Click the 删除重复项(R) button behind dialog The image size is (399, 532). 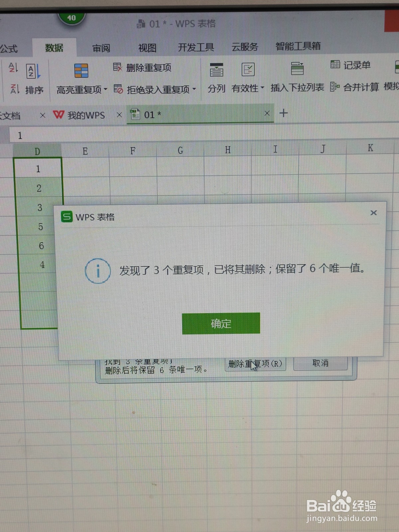(255, 364)
